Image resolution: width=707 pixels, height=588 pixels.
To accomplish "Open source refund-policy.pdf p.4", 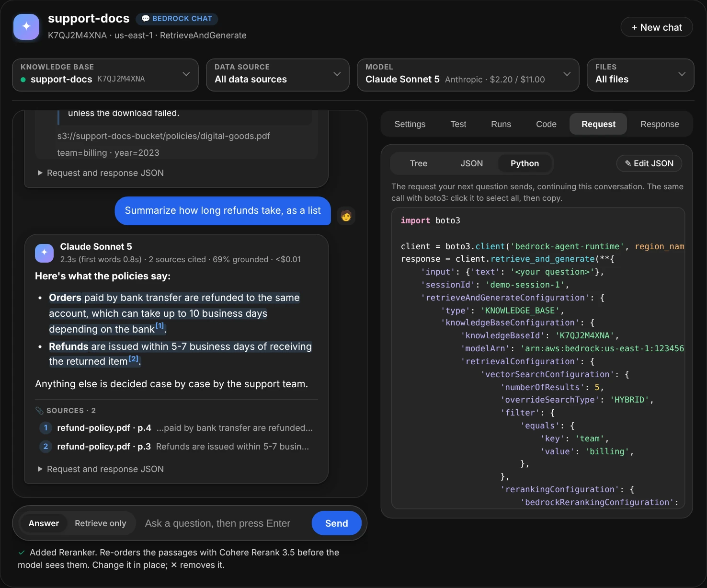I will pyautogui.click(x=177, y=427).
